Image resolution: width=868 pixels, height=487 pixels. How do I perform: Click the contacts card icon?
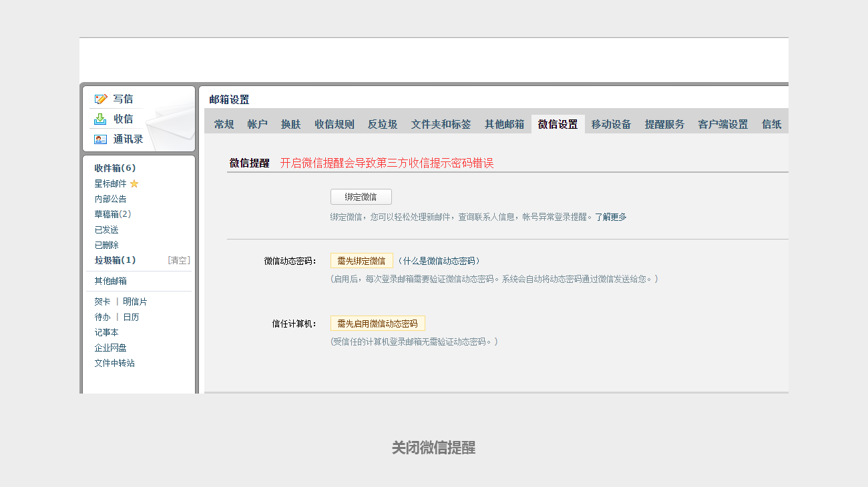pyautogui.click(x=101, y=139)
